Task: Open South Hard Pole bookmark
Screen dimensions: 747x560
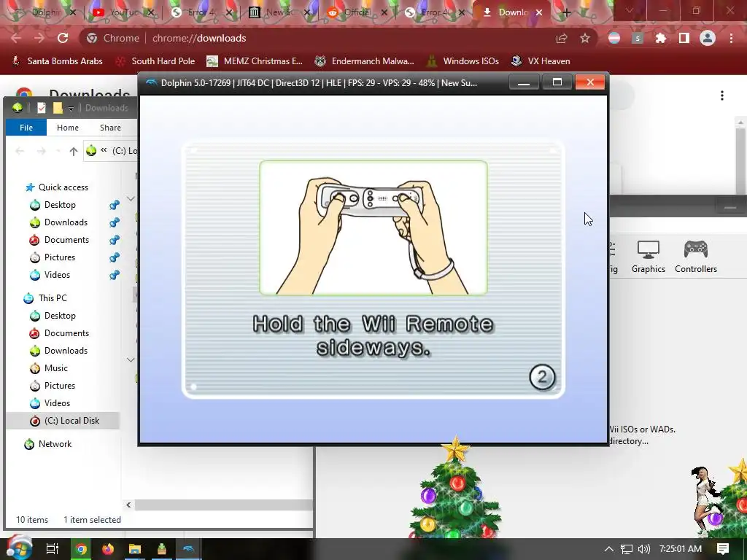Action: 156,61
